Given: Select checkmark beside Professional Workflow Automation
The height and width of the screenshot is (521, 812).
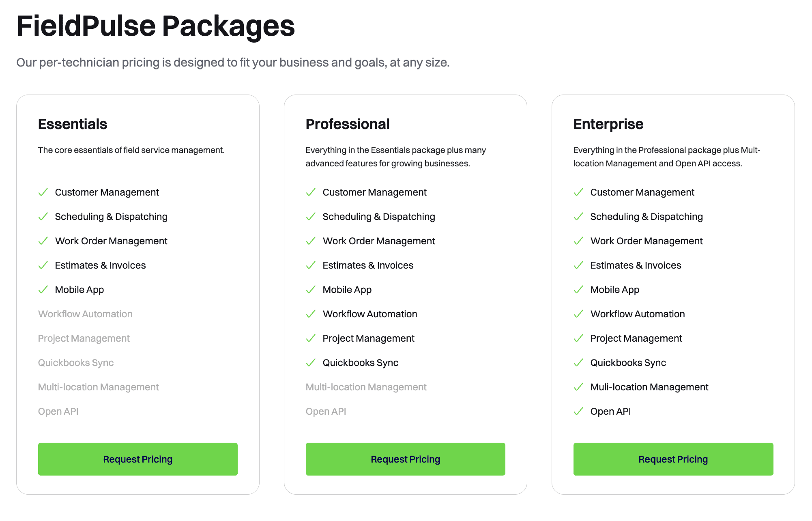Looking at the screenshot, I should [x=311, y=314].
